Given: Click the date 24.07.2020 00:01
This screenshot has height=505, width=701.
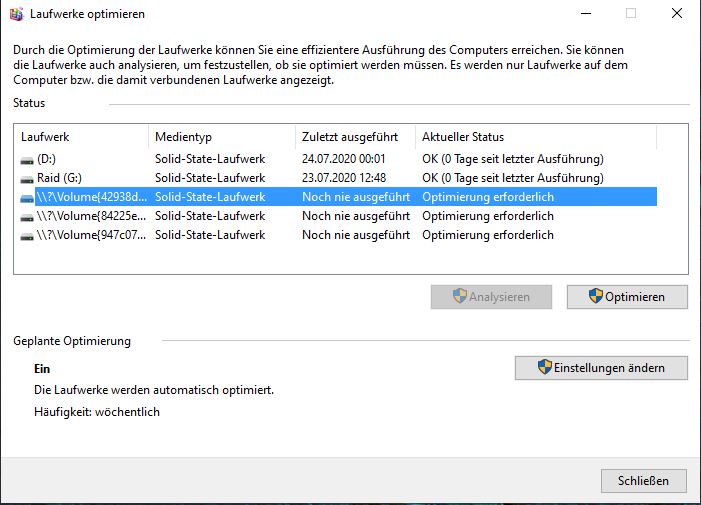Looking at the screenshot, I should pos(343,159).
